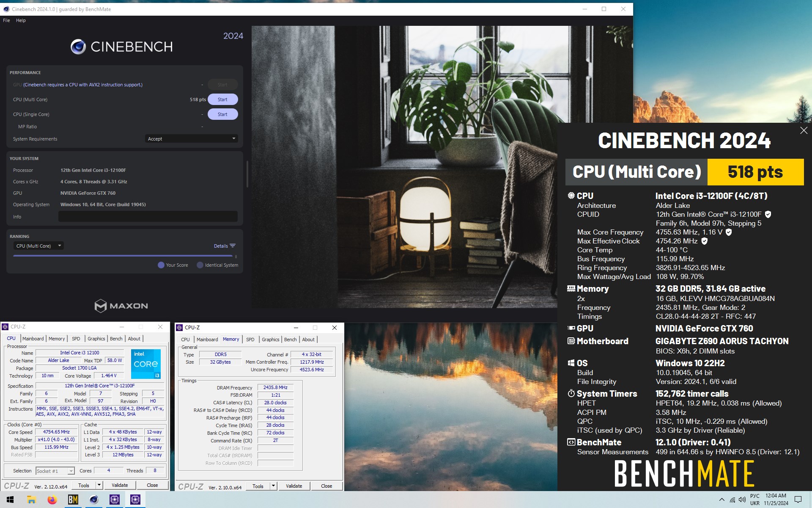This screenshot has width=812, height=508.
Task: Click the '4754.65 MHz' Core Speed value
Action: 56,432
